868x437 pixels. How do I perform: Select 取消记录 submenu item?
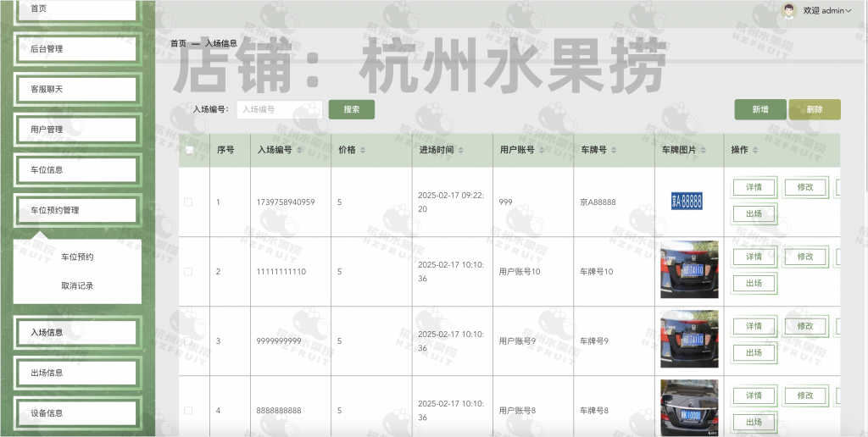coord(77,286)
